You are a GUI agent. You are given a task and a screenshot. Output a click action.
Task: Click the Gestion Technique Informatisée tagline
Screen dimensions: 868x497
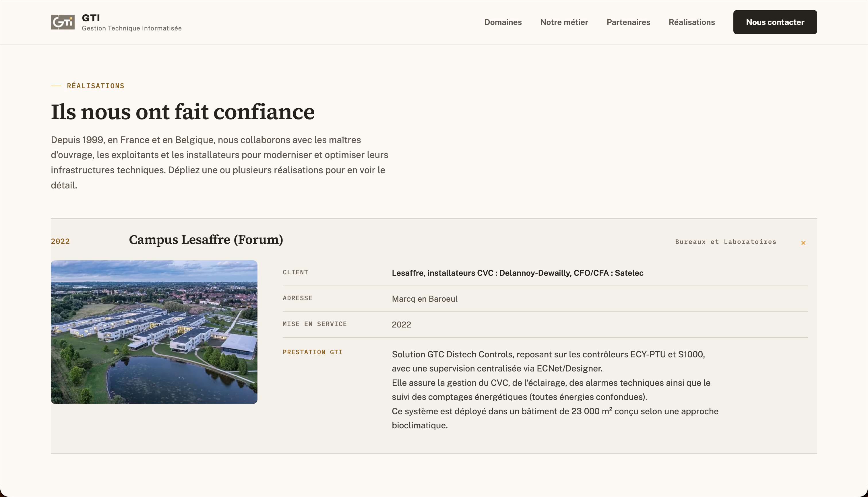tap(132, 28)
